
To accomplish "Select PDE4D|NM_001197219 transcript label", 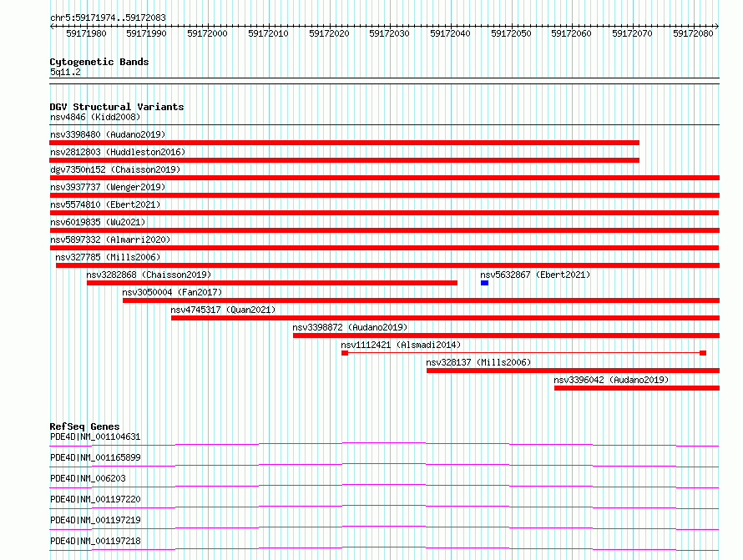I will pyautogui.click(x=95, y=520).
